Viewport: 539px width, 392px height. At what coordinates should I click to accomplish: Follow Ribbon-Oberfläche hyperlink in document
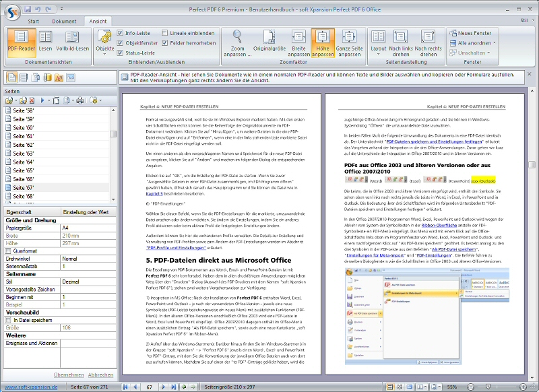click(439, 226)
